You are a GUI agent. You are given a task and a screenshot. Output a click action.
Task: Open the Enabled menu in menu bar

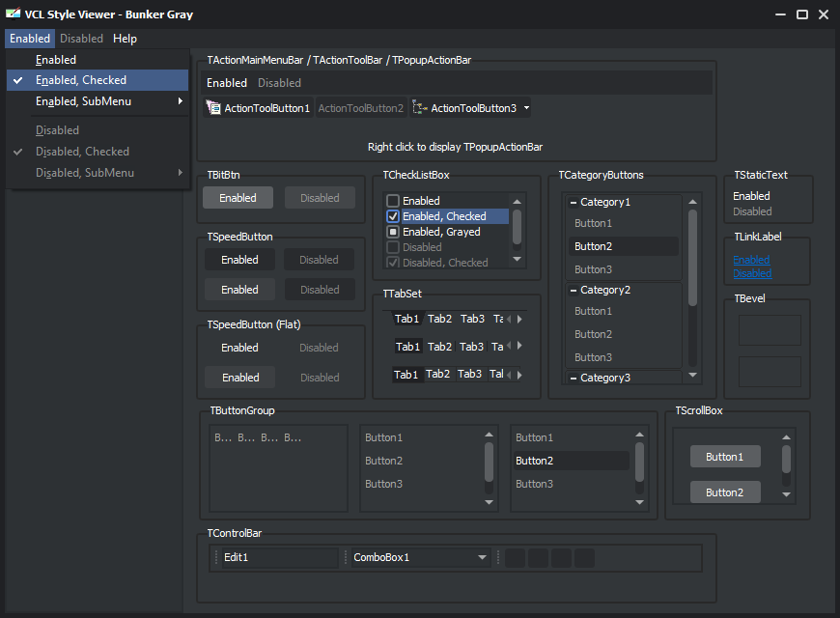click(30, 39)
